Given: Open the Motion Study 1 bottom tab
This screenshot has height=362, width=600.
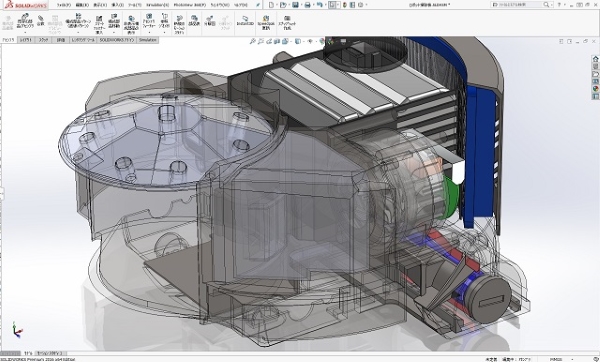Looking at the screenshot, I should (50, 353).
